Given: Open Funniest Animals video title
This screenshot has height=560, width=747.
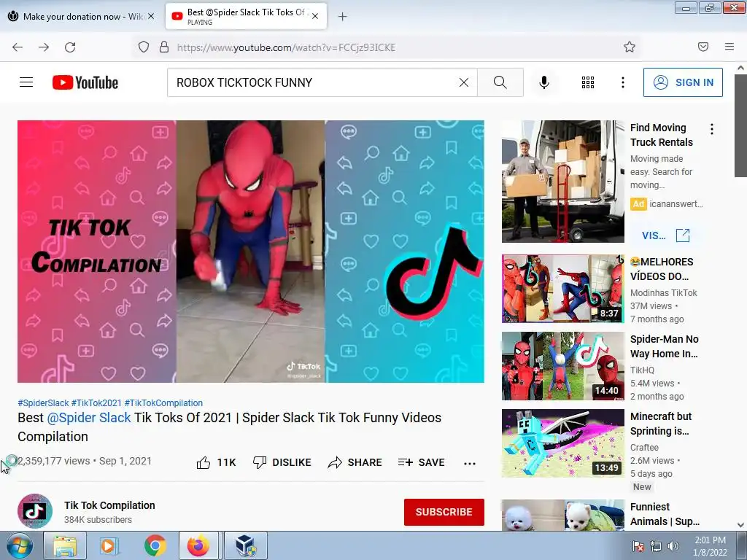Looking at the screenshot, I should [665, 514].
